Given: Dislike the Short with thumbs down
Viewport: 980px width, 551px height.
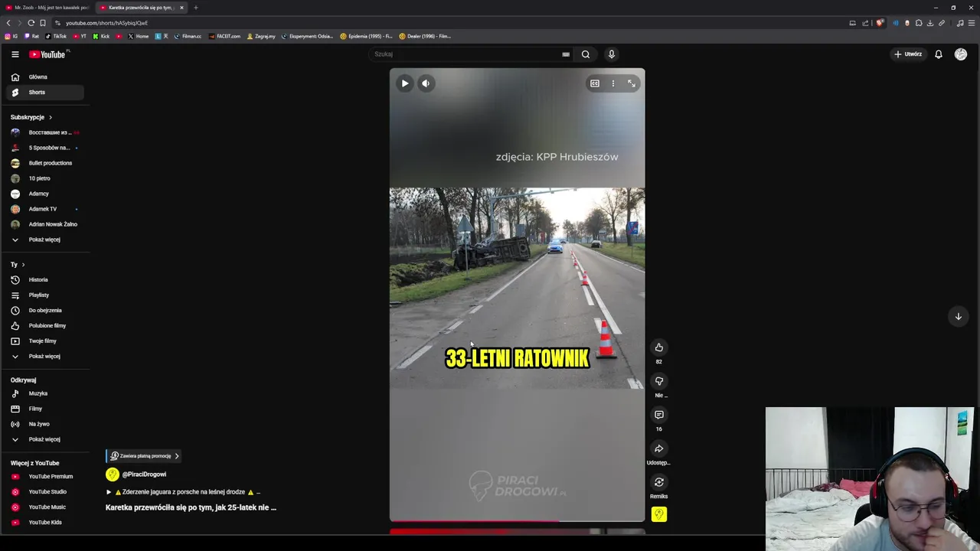Looking at the screenshot, I should pyautogui.click(x=658, y=381).
